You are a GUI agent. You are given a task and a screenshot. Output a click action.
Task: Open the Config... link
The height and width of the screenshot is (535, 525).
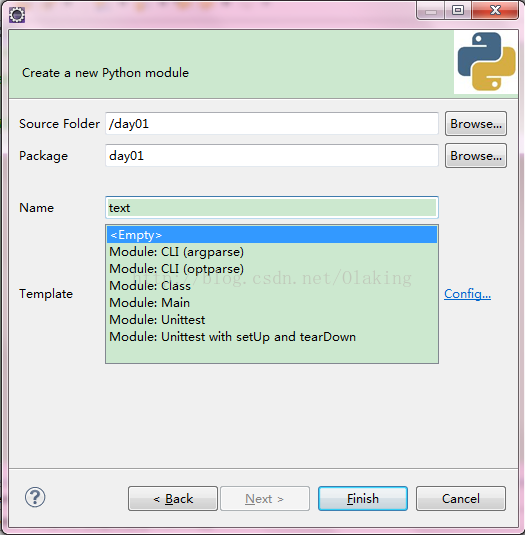point(467,294)
